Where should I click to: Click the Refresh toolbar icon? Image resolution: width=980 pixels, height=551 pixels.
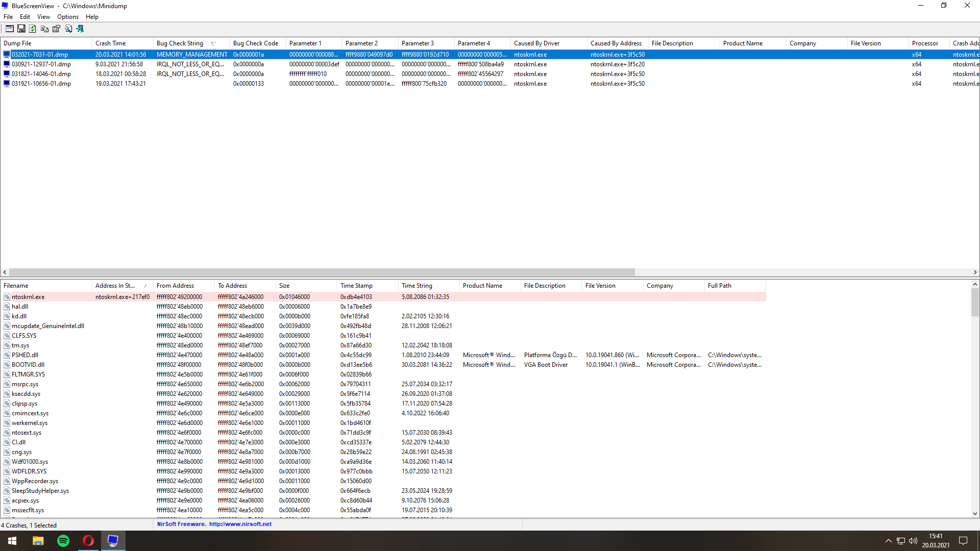click(x=33, y=29)
